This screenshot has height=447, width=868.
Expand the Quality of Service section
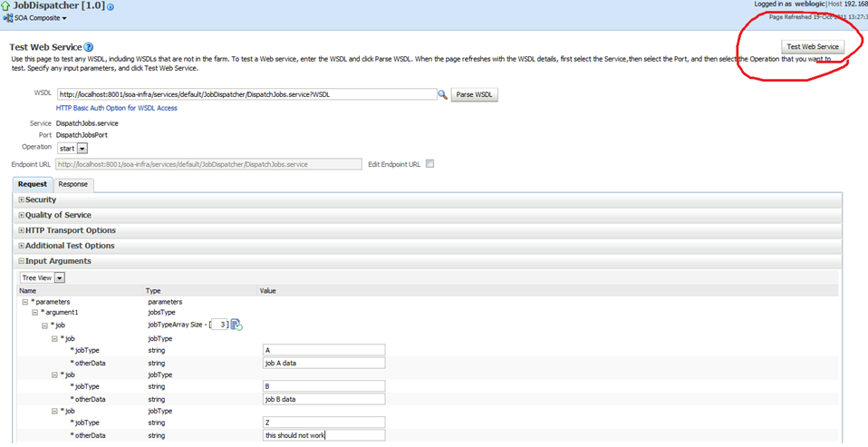[22, 215]
